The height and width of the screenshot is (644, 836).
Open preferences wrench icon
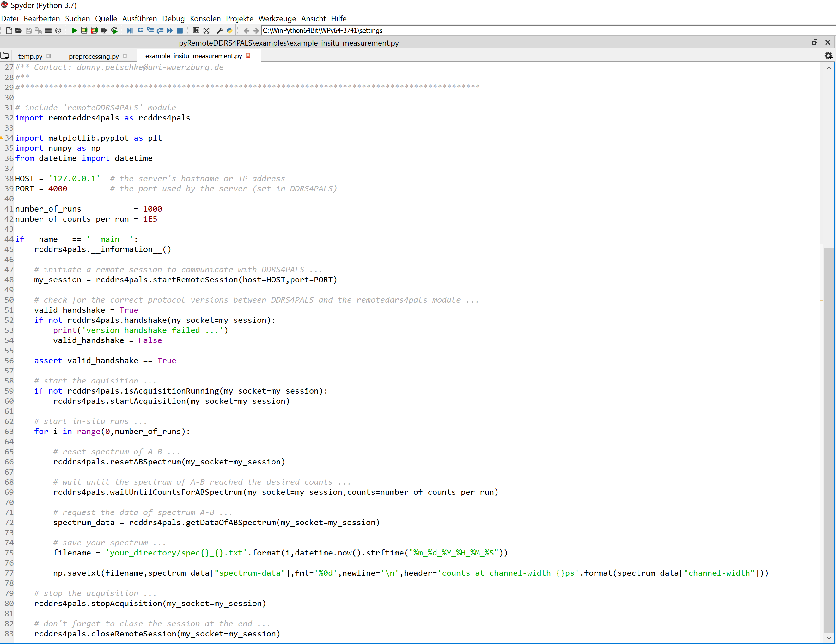pyautogui.click(x=220, y=31)
